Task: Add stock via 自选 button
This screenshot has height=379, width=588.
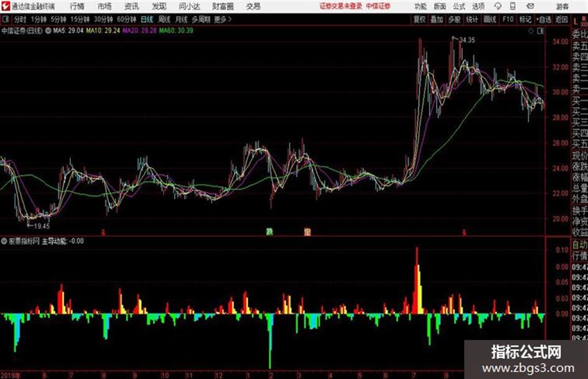Action: (543, 19)
